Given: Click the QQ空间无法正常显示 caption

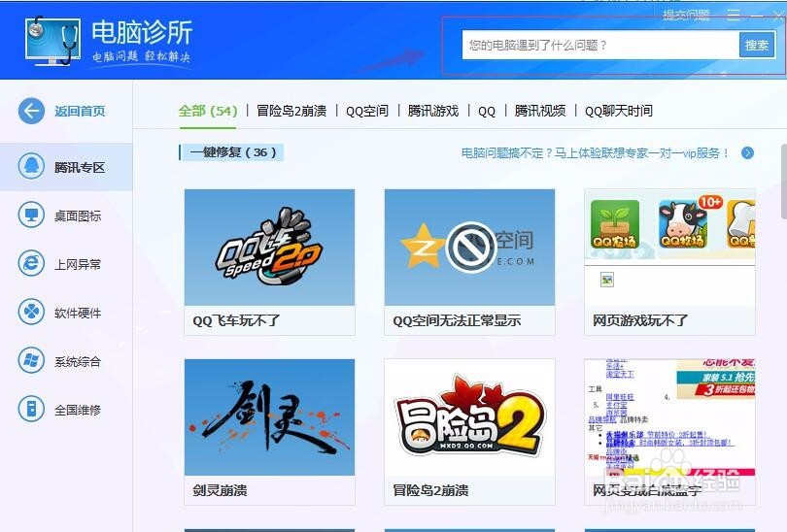Looking at the screenshot, I should 457,320.
